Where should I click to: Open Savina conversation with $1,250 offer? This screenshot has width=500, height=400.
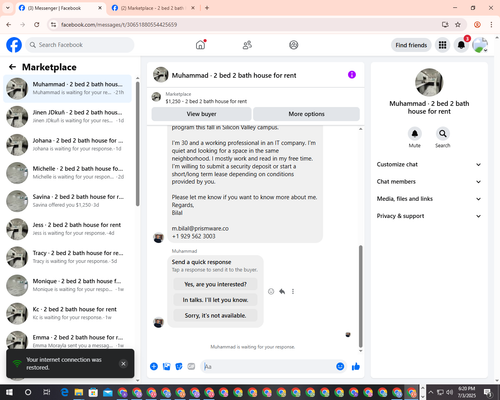coord(68,201)
